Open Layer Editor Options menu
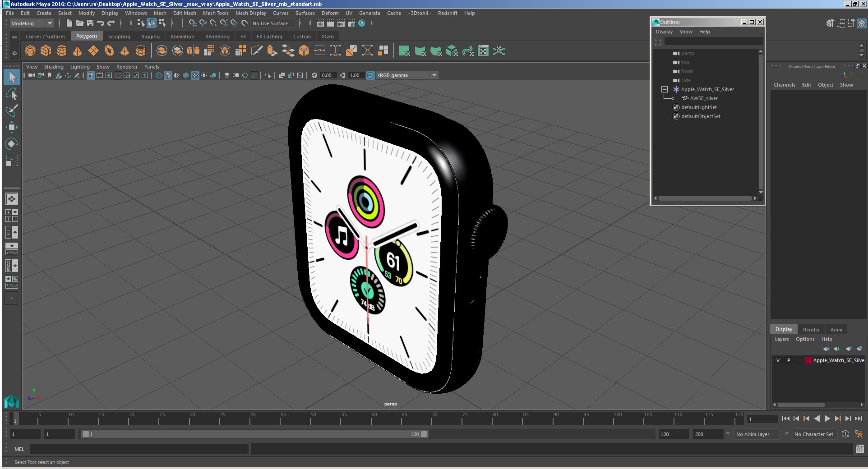This screenshot has height=469, width=868. [805, 339]
